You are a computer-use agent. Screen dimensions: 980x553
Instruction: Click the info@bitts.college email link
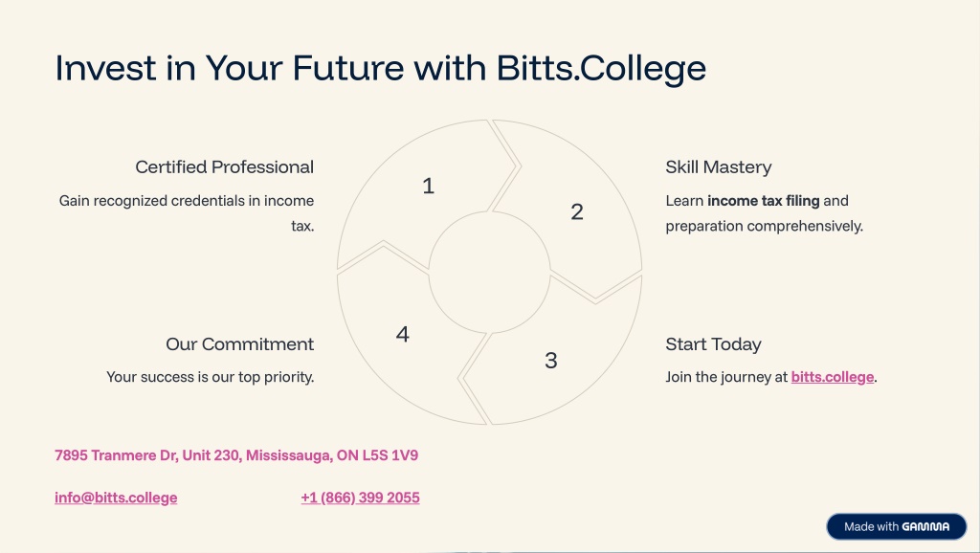coord(116,498)
